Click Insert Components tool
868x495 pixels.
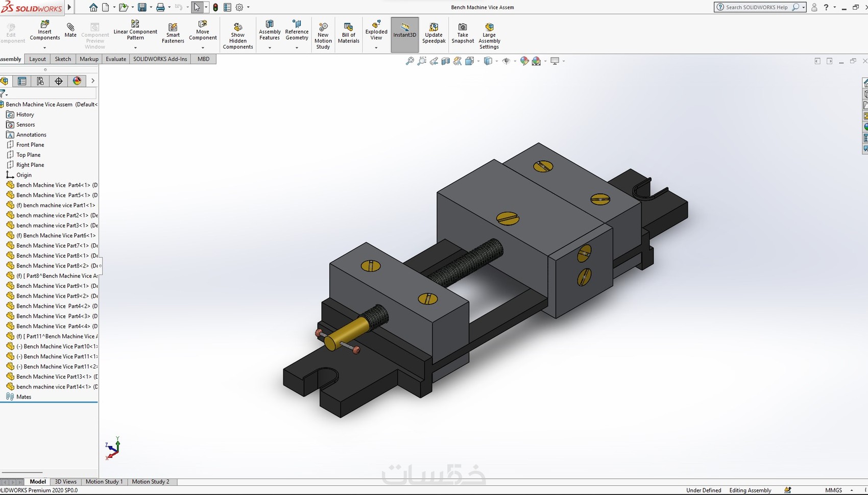(45, 31)
